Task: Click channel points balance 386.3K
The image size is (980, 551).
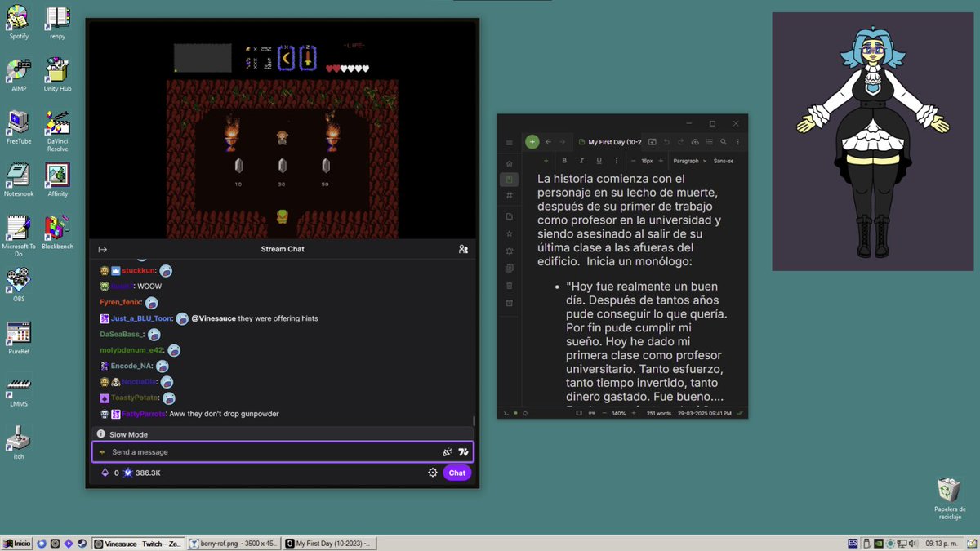Action: pyautogui.click(x=142, y=473)
